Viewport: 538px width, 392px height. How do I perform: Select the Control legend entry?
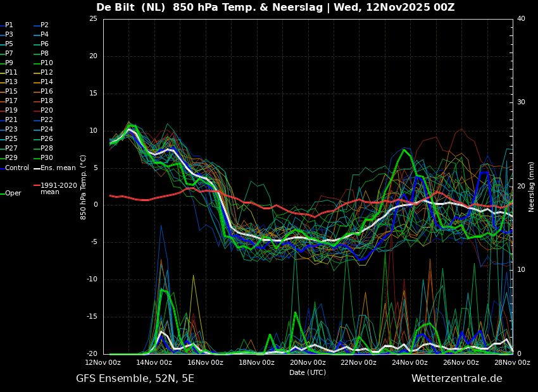[17, 168]
